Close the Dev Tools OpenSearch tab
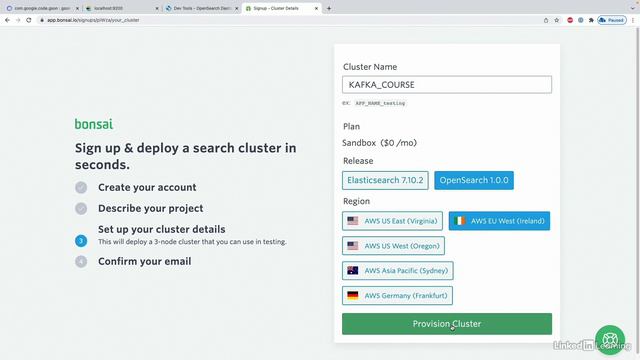 point(236,8)
